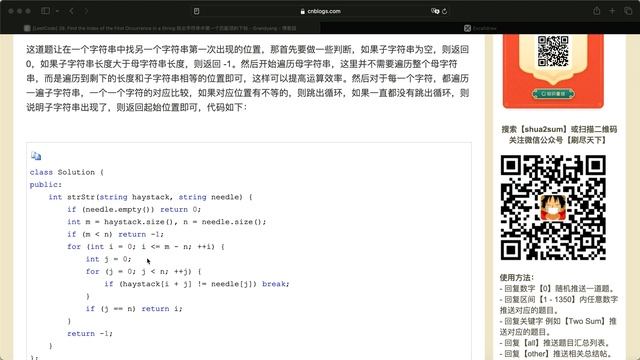Click the green button on the red banner
The width and height of the screenshot is (640, 360).
click(x=553, y=94)
